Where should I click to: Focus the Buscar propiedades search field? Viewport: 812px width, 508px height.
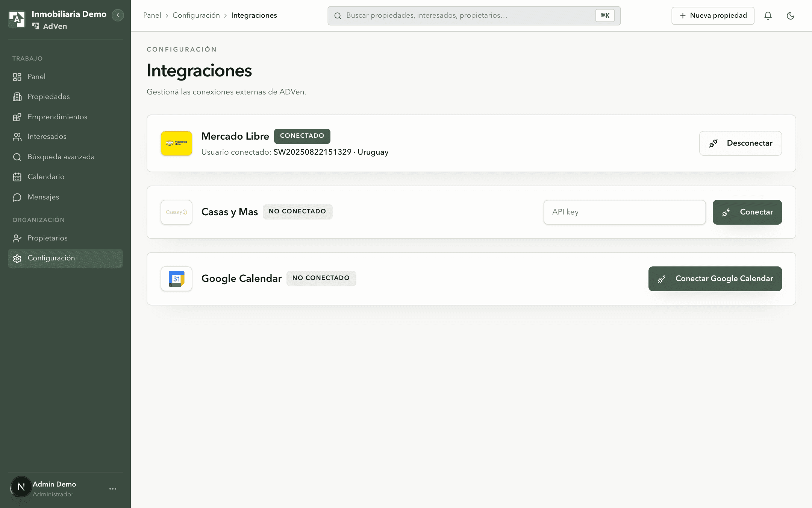tap(474, 16)
